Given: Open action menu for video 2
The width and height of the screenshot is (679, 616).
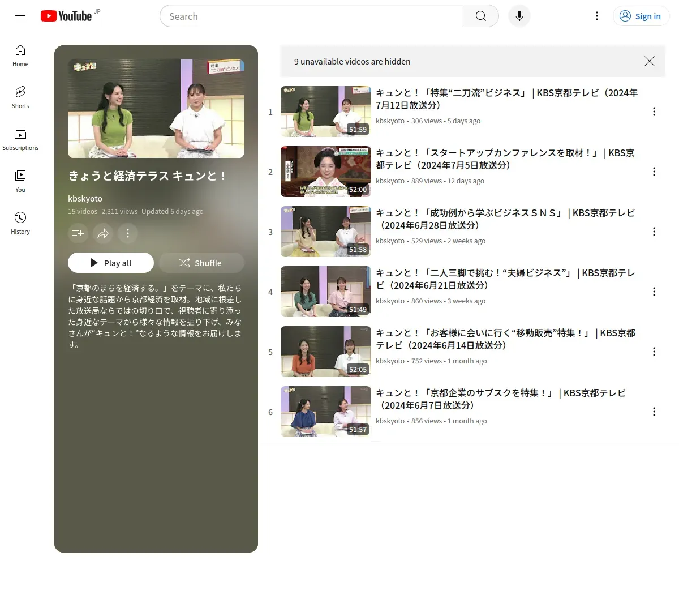Looking at the screenshot, I should click(654, 172).
